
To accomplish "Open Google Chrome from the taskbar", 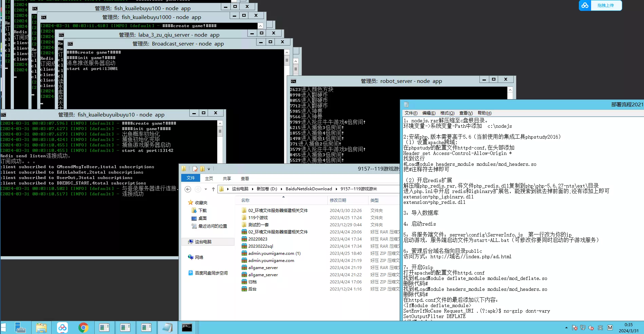I will (x=83, y=328).
